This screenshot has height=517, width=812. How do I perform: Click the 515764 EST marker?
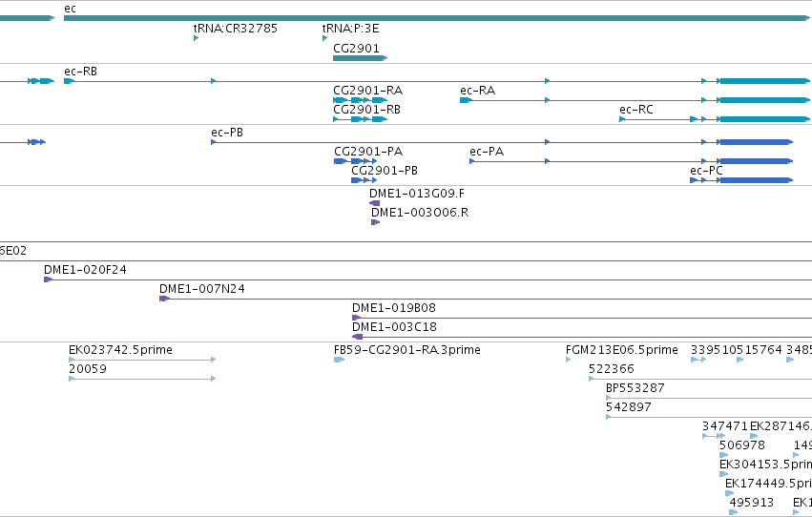[x=740, y=360]
